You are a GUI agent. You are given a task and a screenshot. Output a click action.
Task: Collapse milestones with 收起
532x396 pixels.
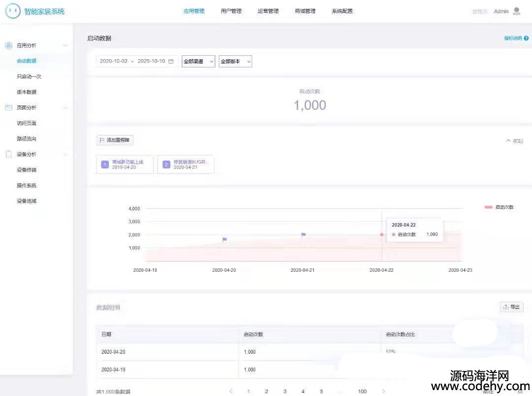point(515,141)
